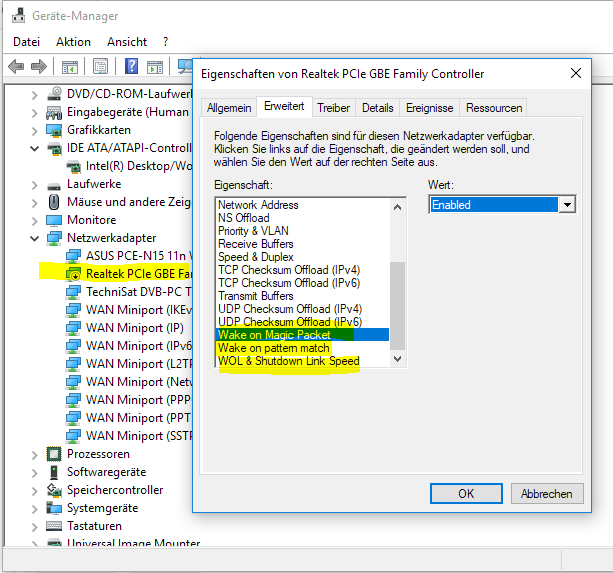Click the Softwaregeräte icon
613x573 pixels.
pos(54,472)
